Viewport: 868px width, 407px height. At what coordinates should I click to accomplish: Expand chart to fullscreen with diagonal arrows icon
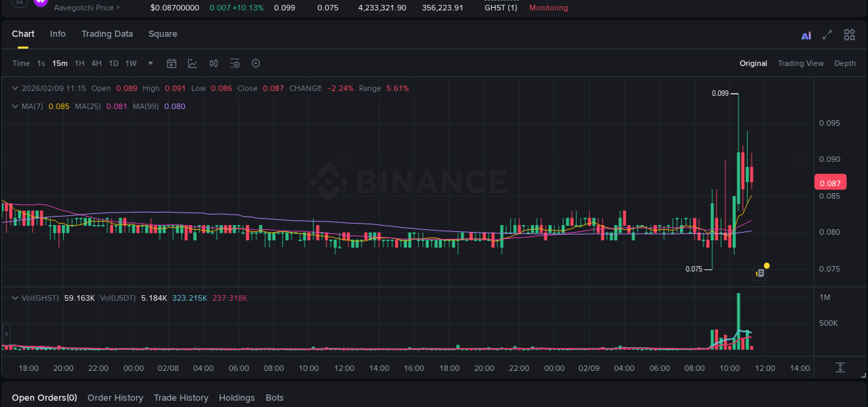pos(826,34)
